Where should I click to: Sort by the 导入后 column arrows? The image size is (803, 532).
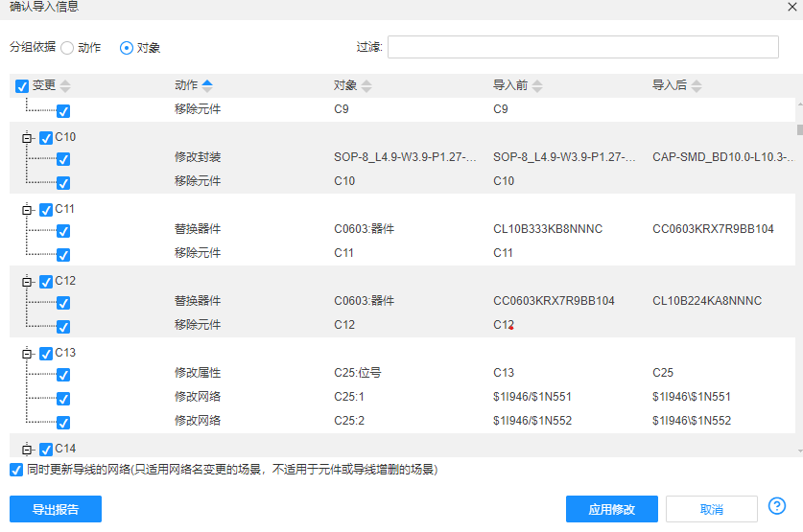[x=697, y=86]
